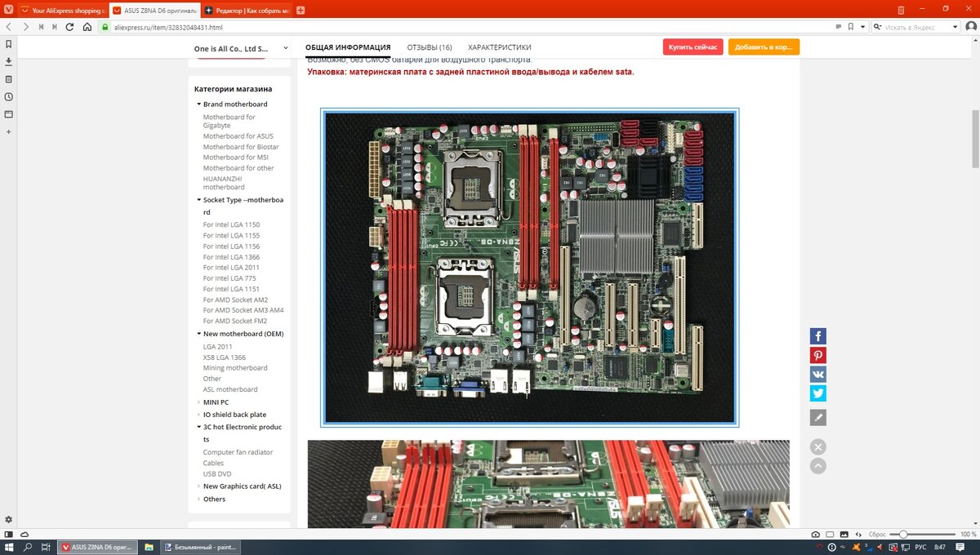980x555 pixels.
Task: Open the Vivaldi main menu logo
Action: pos(8,10)
